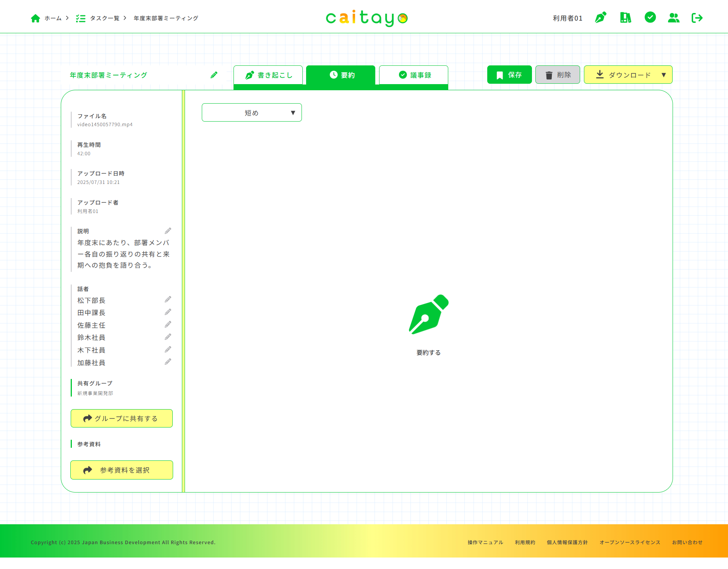
Task: Click the large pen icon to summarize
Action: coord(428,315)
